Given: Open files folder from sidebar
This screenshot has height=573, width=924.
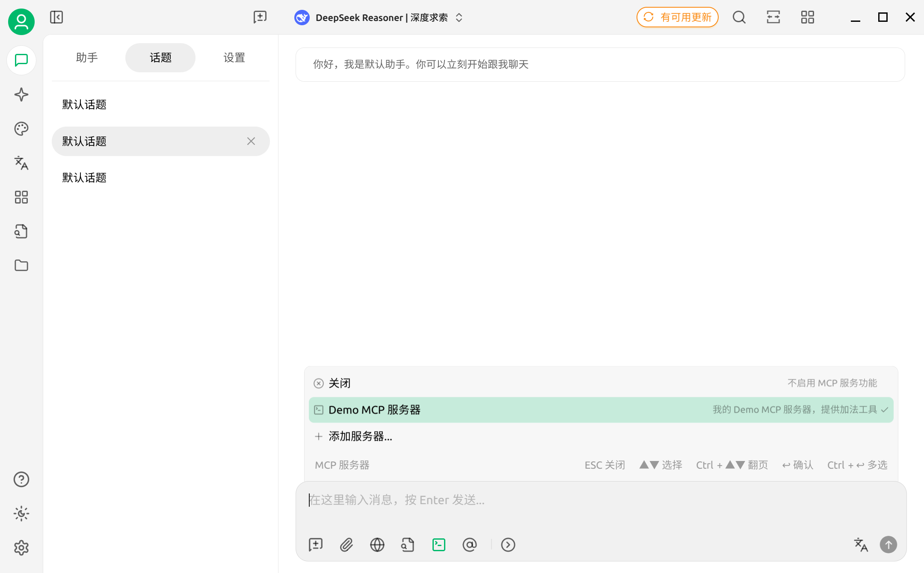Looking at the screenshot, I should 21,266.
